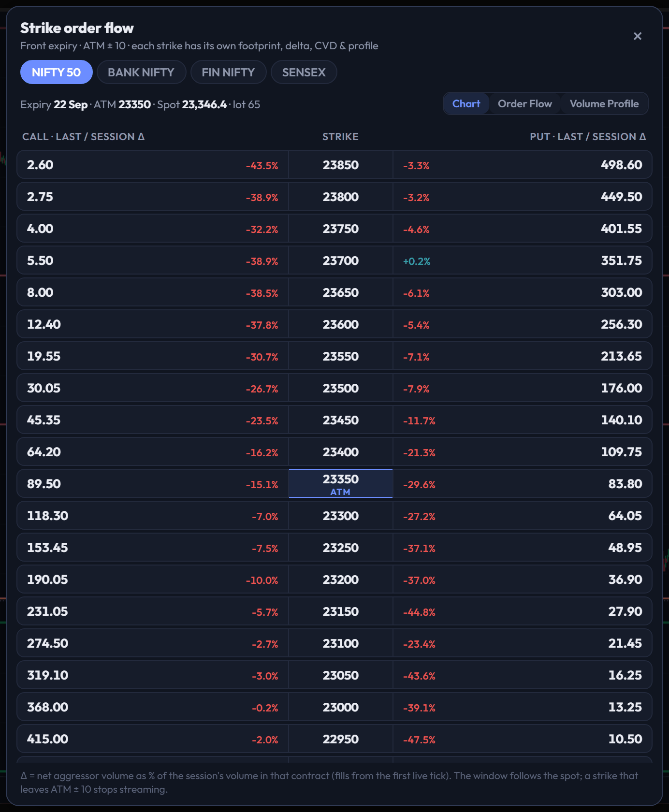This screenshot has width=669, height=812.
Task: Click the +0.2% put session delta
Action: pos(417,261)
